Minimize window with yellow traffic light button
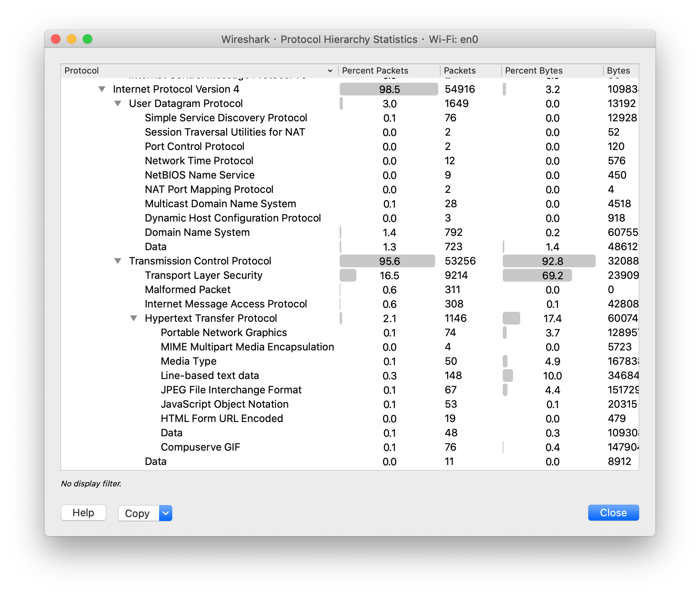This screenshot has height=595, width=700. [72, 39]
